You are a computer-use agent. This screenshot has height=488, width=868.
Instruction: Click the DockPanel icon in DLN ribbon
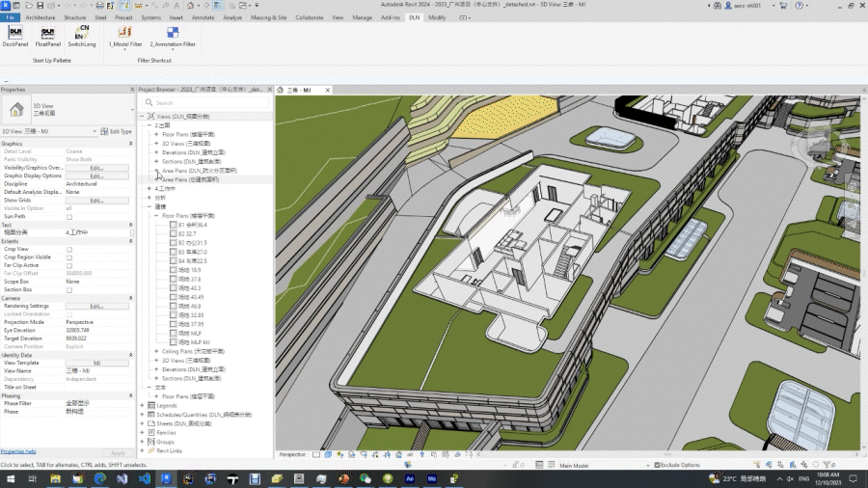(15, 34)
